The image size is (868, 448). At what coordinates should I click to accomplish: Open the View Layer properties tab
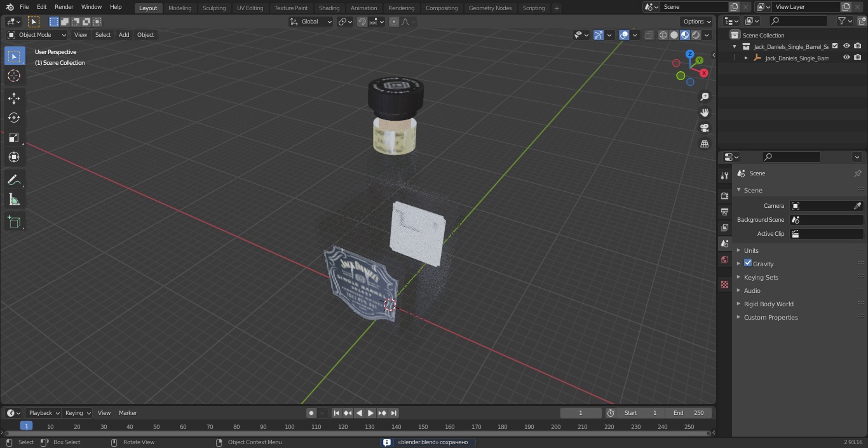click(725, 227)
